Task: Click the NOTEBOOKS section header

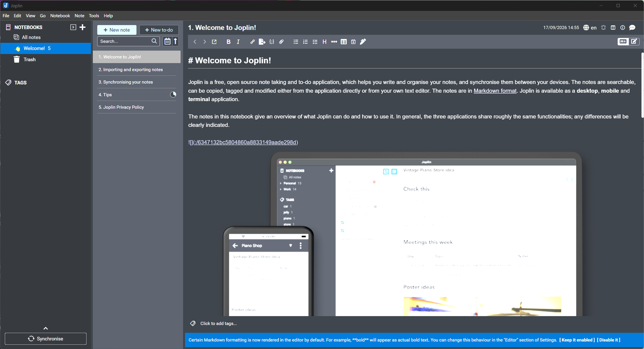Action: [28, 27]
